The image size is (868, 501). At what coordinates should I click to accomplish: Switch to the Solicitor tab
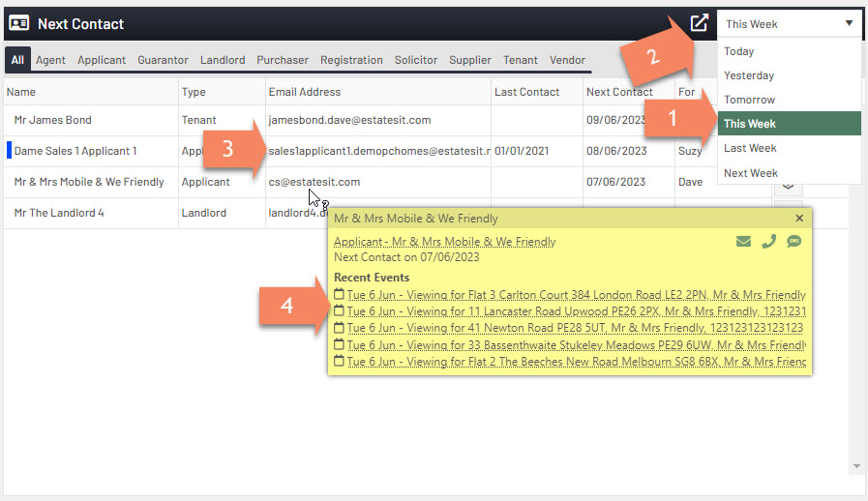(x=415, y=60)
